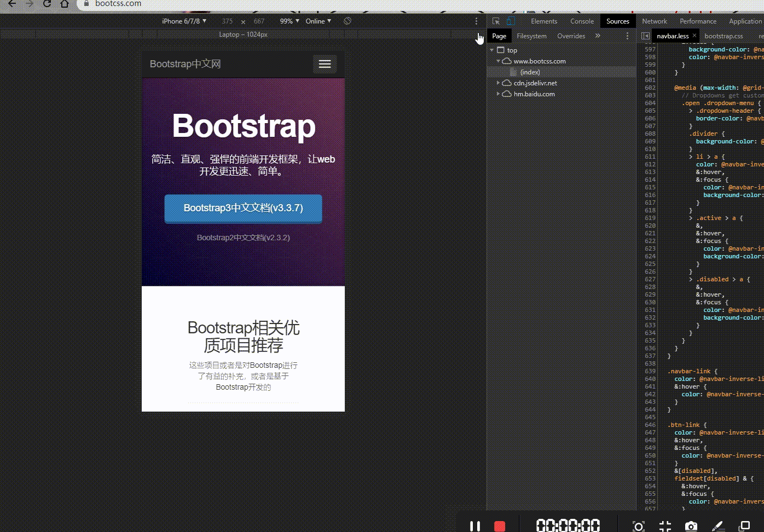
Task: Collapse the www.bootcss.com tree node
Action: [498, 61]
